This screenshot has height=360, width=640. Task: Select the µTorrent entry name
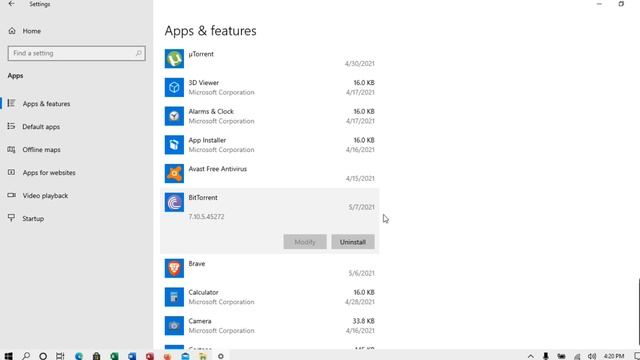(201, 54)
